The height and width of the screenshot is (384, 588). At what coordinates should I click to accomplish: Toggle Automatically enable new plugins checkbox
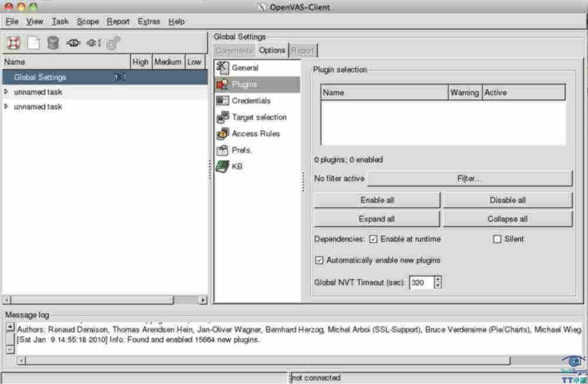319,260
